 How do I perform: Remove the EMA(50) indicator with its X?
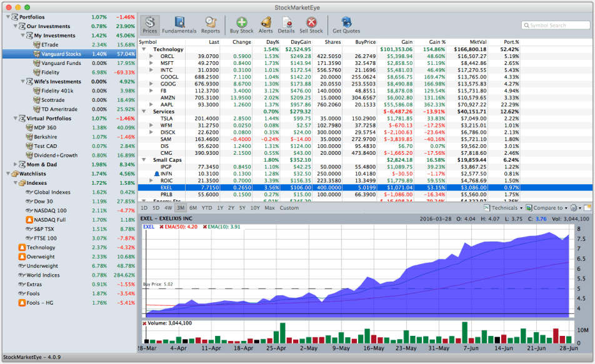(x=161, y=227)
